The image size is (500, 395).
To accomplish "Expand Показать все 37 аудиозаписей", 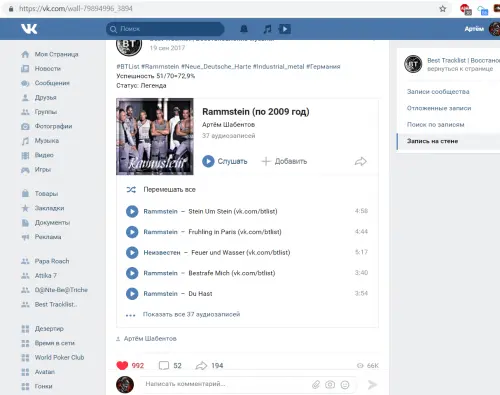I will click(x=191, y=314).
